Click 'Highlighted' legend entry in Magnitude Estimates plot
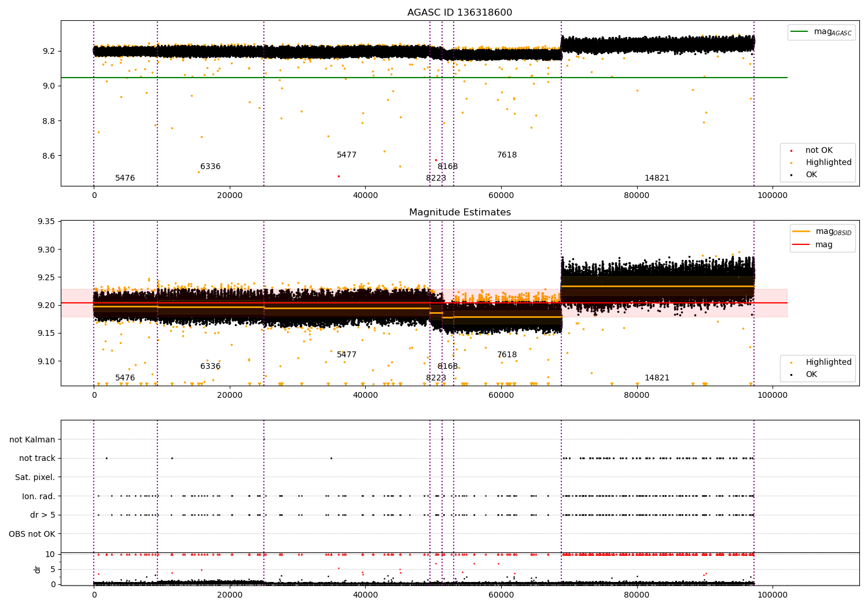 coord(828,362)
